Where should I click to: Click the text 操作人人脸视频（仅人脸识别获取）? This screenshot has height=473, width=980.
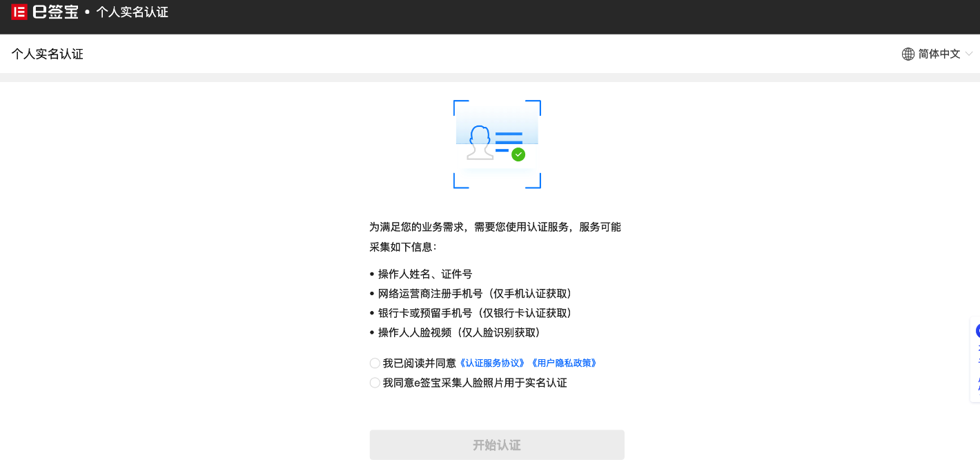click(461, 332)
